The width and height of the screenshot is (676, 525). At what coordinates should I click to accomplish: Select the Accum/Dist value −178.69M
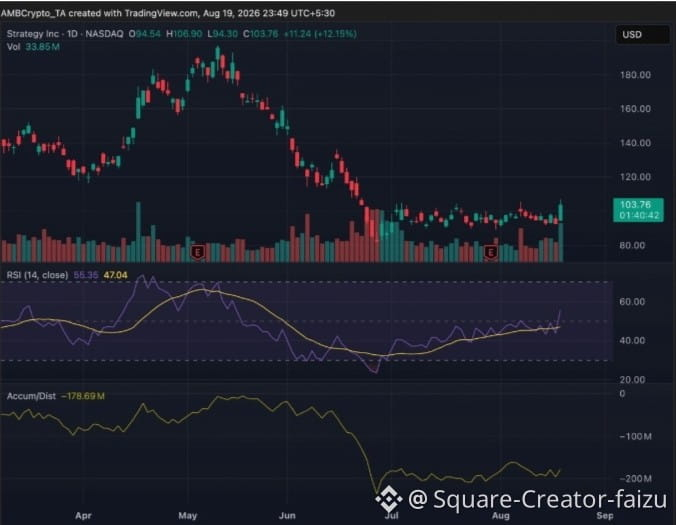(83, 396)
